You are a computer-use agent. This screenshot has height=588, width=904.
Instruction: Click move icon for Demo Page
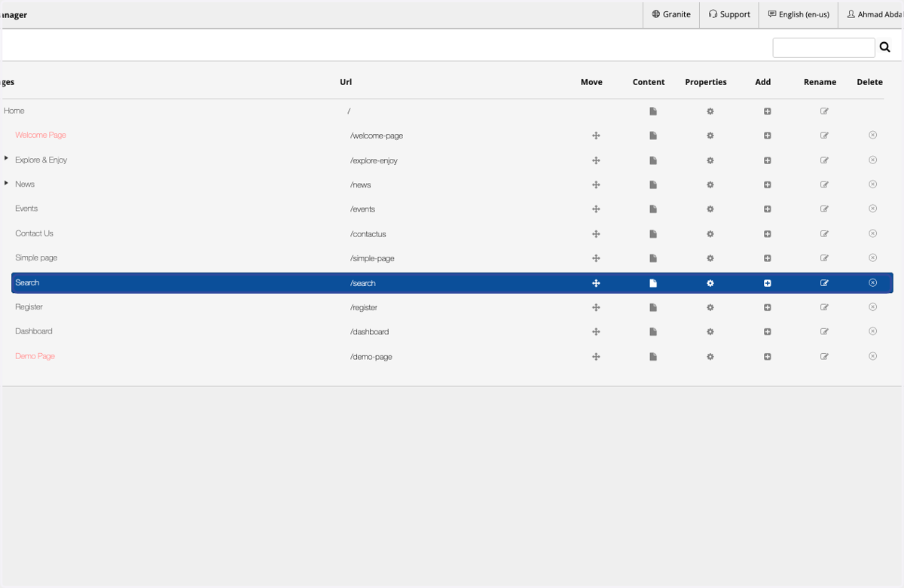click(x=596, y=356)
